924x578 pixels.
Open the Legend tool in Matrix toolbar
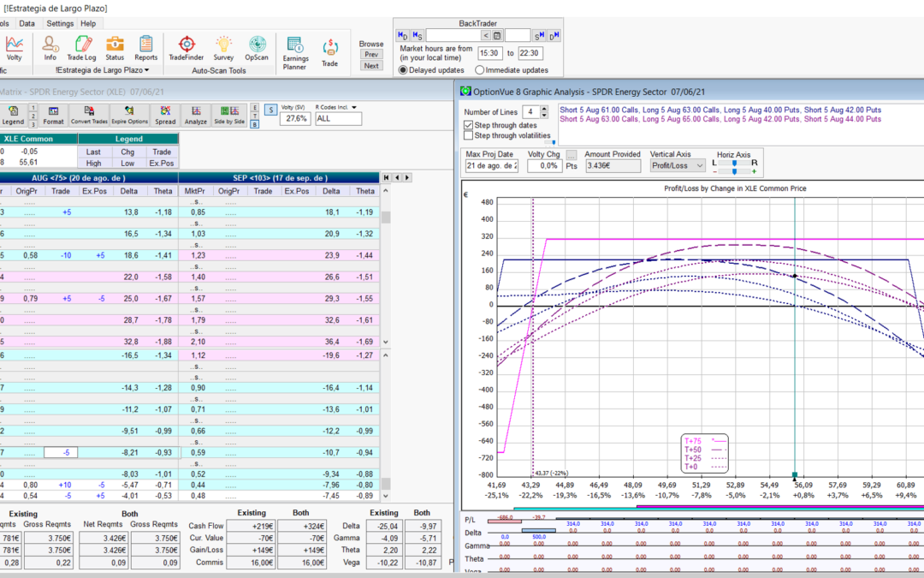click(x=13, y=115)
